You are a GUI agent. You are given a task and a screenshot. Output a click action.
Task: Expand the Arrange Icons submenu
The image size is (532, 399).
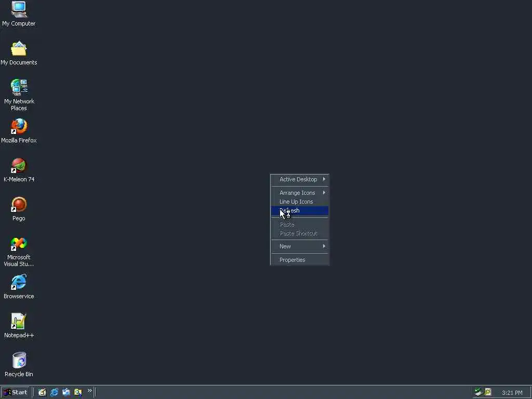coord(300,193)
